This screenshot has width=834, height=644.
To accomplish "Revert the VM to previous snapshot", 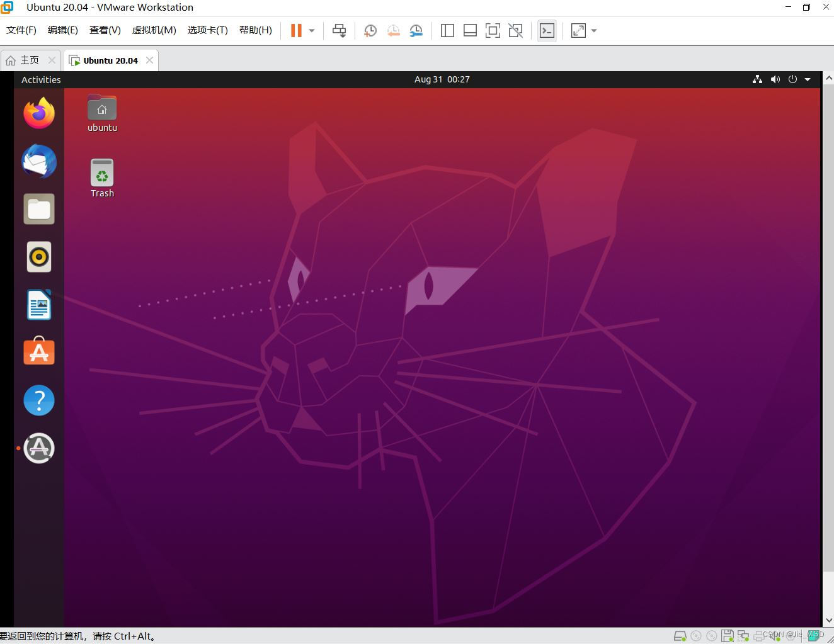I will (393, 30).
